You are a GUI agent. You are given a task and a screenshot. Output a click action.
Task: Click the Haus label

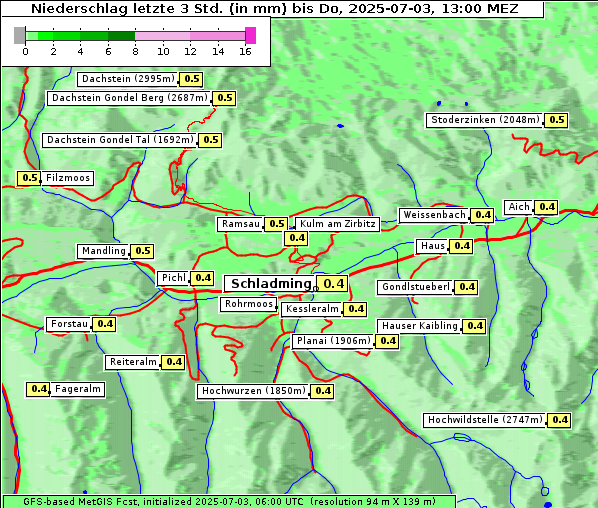coord(432,246)
